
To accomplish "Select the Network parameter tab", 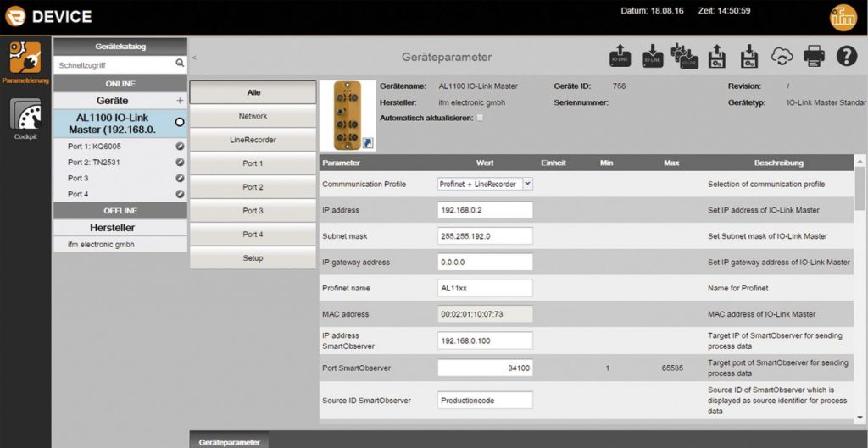I will click(x=253, y=116).
